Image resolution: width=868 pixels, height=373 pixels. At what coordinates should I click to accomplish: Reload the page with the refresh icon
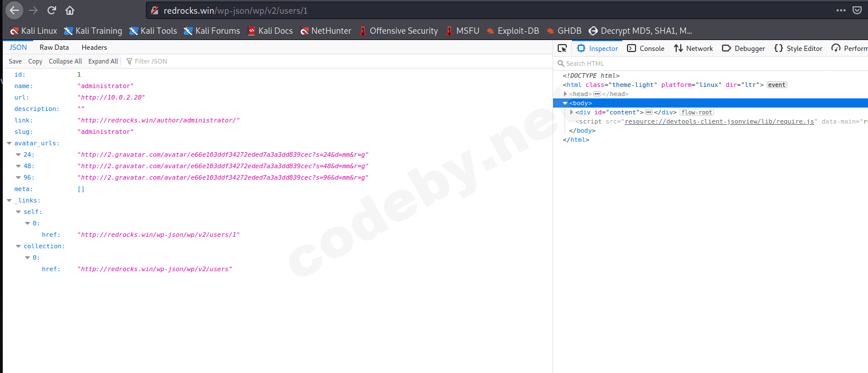pos(52,10)
